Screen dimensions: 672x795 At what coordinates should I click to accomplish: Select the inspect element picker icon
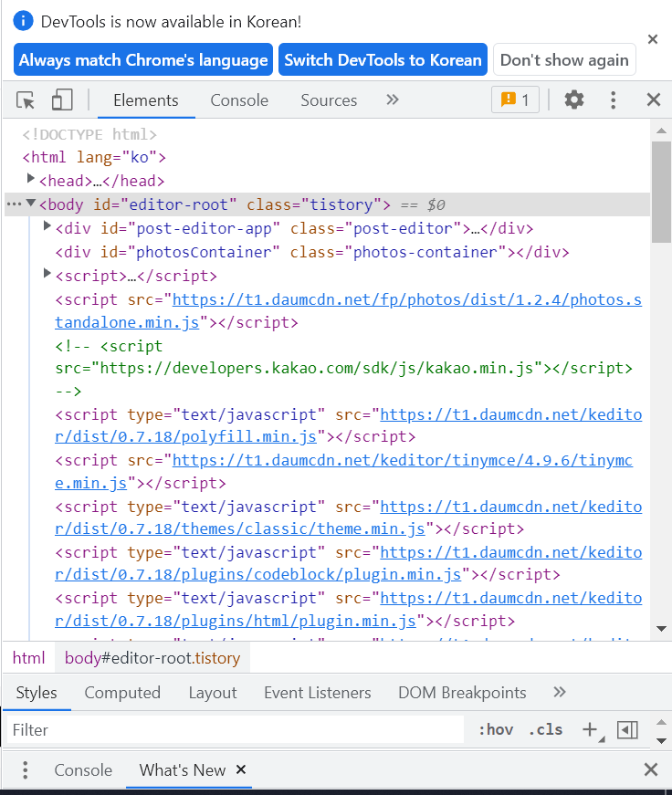[26, 99]
